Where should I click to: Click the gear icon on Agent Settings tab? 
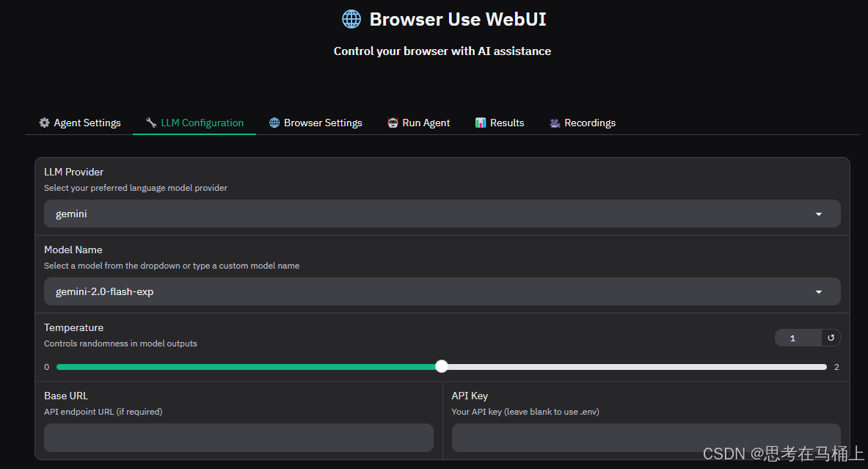[44, 123]
